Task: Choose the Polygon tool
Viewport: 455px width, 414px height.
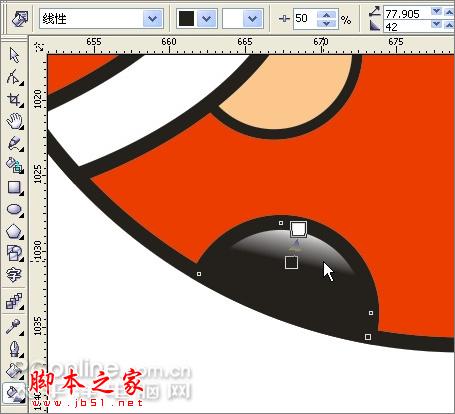Action: pyautogui.click(x=14, y=231)
